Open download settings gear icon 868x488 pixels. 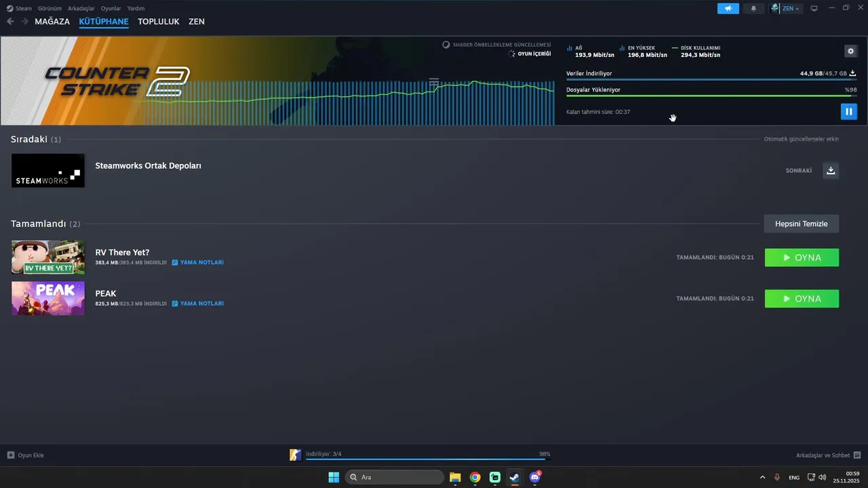[850, 51]
